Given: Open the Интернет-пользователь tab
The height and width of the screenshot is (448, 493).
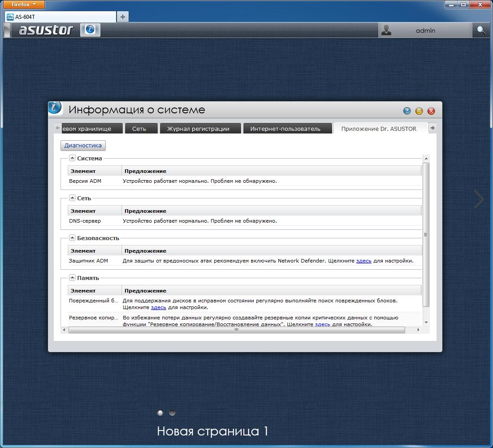Looking at the screenshot, I should (287, 128).
